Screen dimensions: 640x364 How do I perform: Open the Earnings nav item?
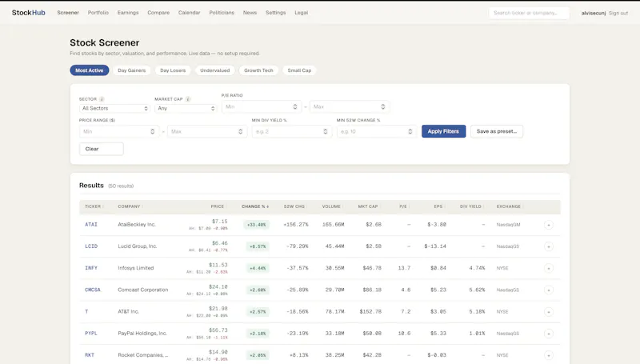coord(128,13)
